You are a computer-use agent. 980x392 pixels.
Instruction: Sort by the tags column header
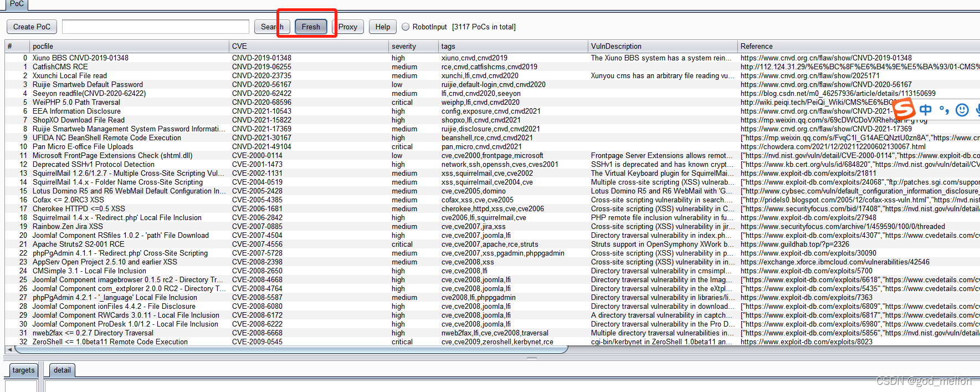514,46
